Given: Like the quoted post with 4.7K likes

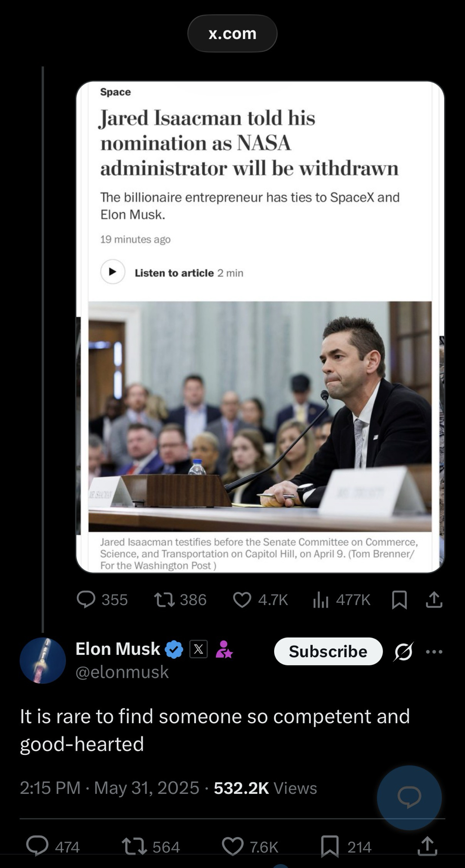Looking at the screenshot, I should click(x=242, y=599).
